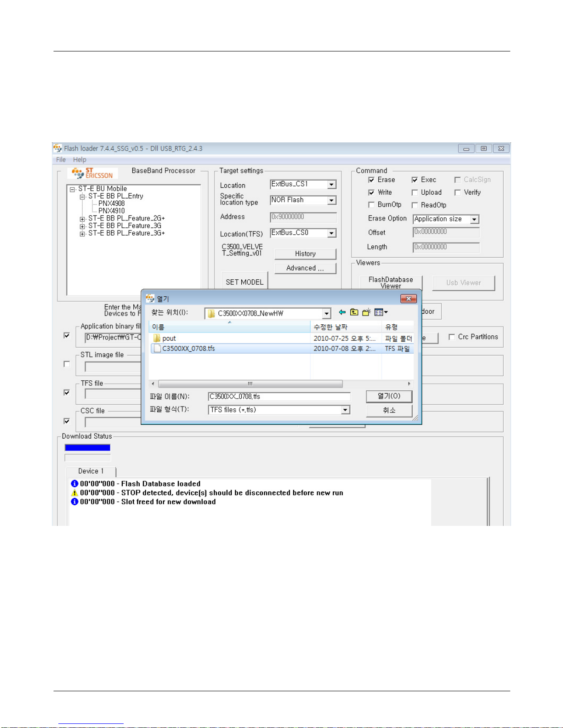Open the look-in folder dropdown
This screenshot has width=563, height=728.
tap(326, 314)
